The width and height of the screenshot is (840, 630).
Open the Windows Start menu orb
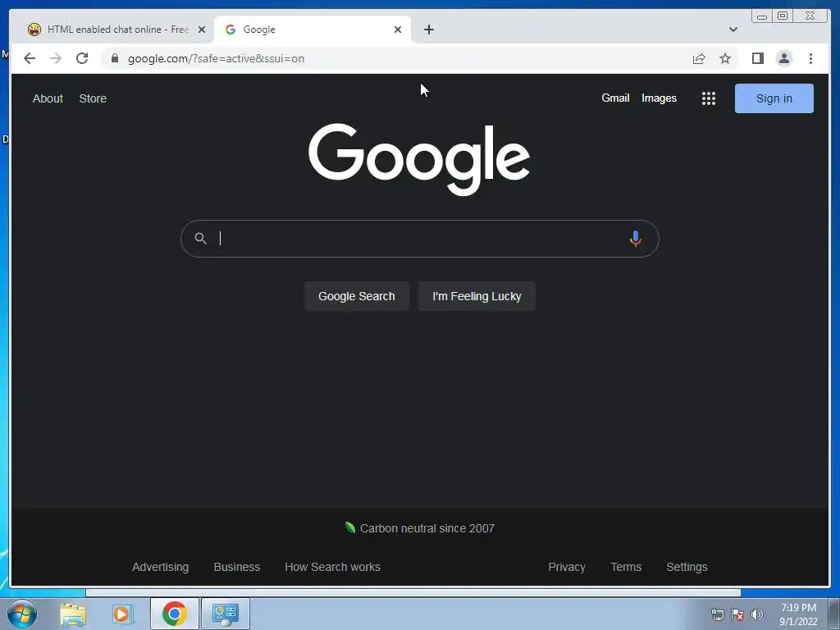21,614
